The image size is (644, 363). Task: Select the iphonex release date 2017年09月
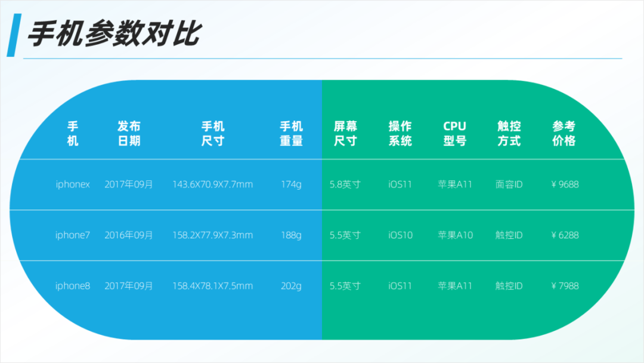(x=129, y=184)
